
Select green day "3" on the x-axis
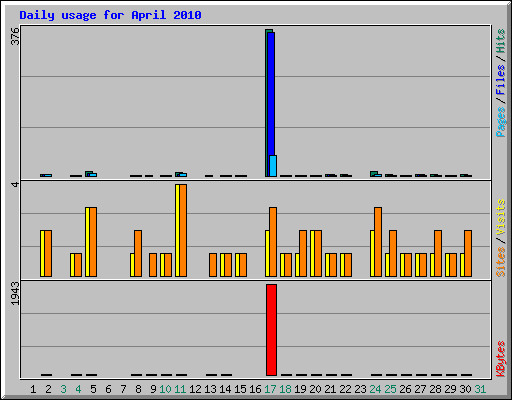point(63,389)
